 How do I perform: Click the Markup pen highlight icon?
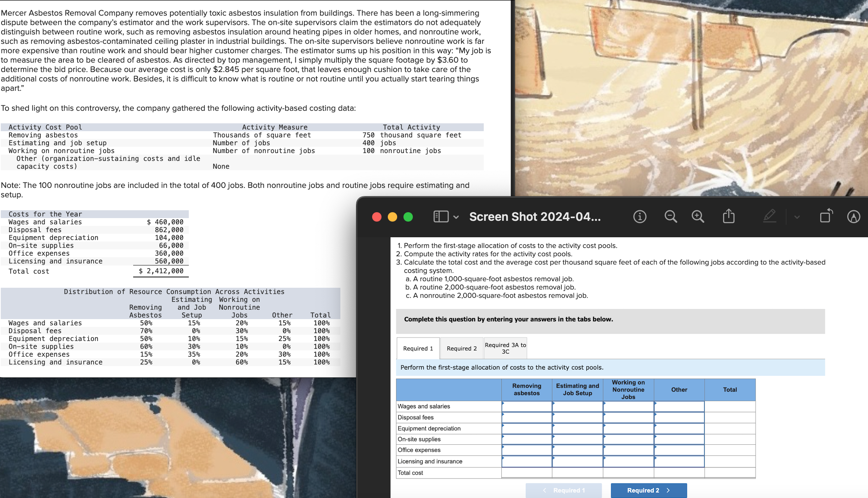click(x=769, y=217)
